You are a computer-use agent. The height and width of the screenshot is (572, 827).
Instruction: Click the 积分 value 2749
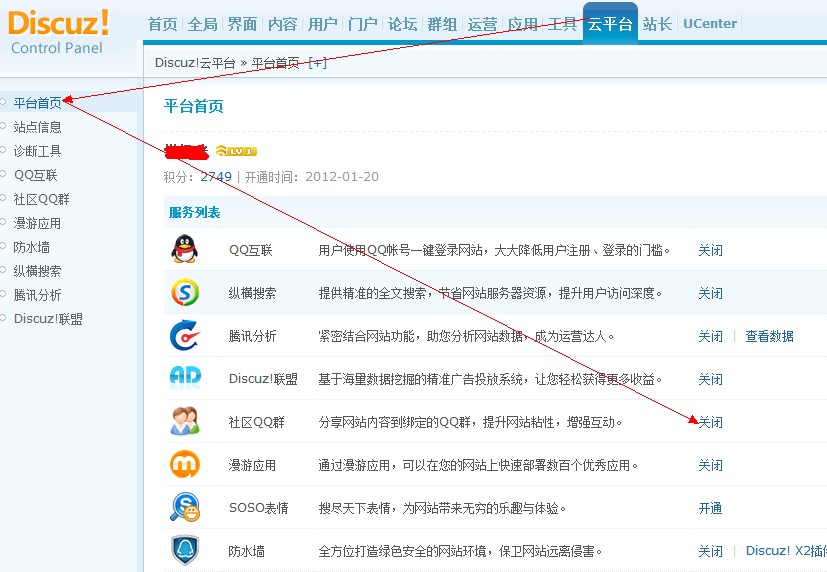click(216, 177)
